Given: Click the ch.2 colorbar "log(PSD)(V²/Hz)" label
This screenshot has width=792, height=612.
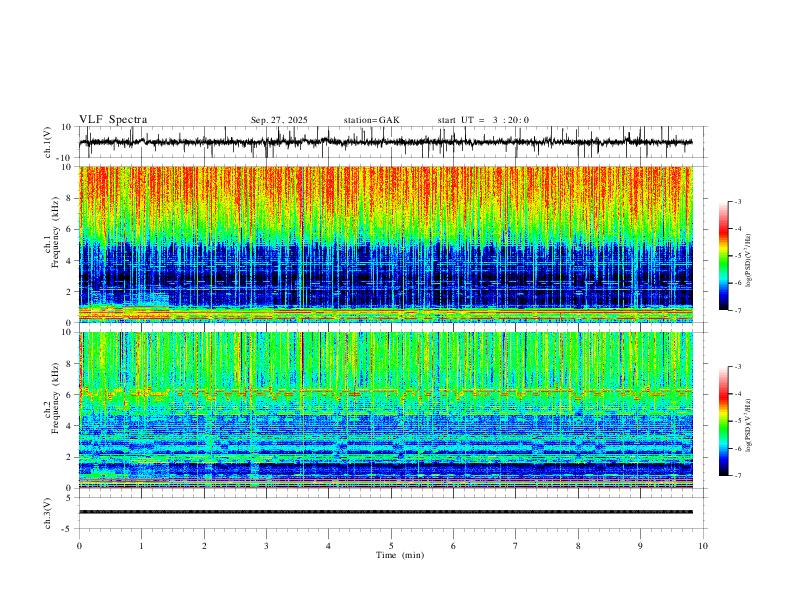Looking at the screenshot, I should point(748,425).
